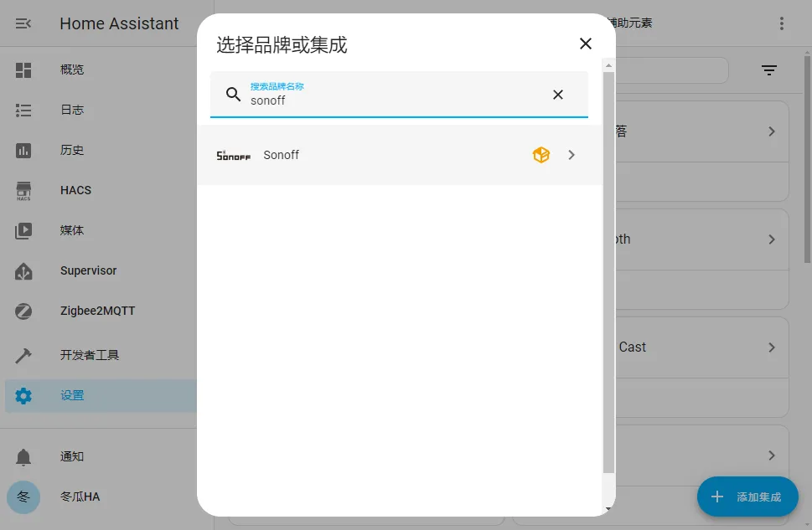Expand the top integration card chevron
The width and height of the screenshot is (812, 530).
tap(772, 131)
